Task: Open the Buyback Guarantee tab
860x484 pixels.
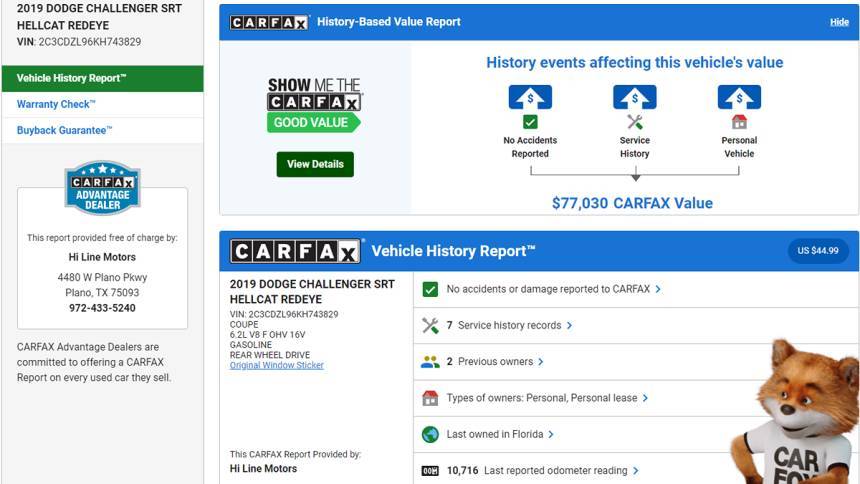Action: [x=103, y=131]
